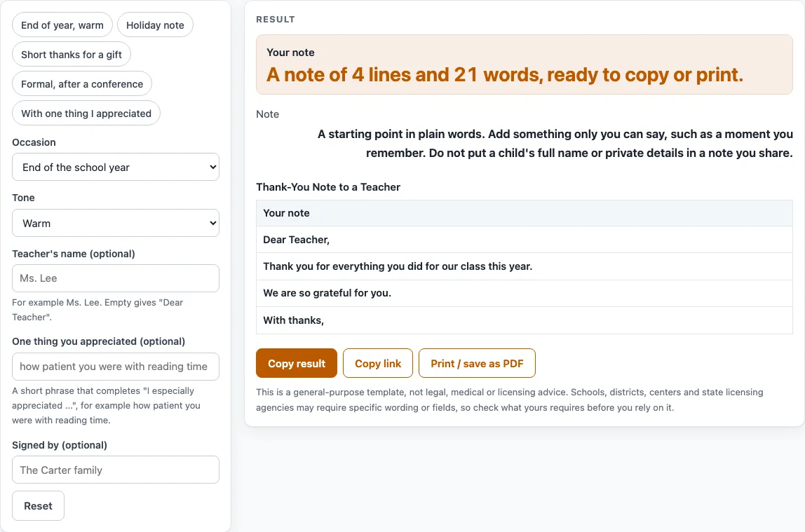Click the "Tone" field label
This screenshot has height=532, width=805.
[x=24, y=198]
